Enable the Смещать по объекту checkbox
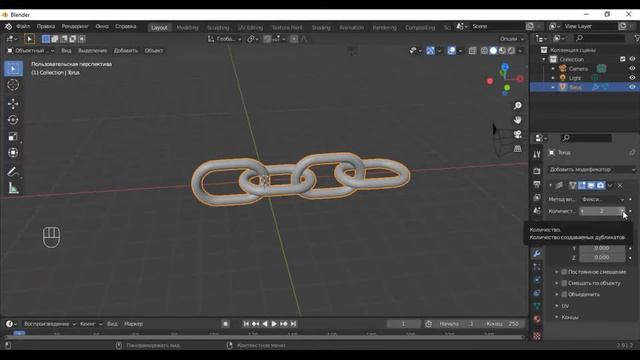The image size is (640, 360). [x=564, y=283]
